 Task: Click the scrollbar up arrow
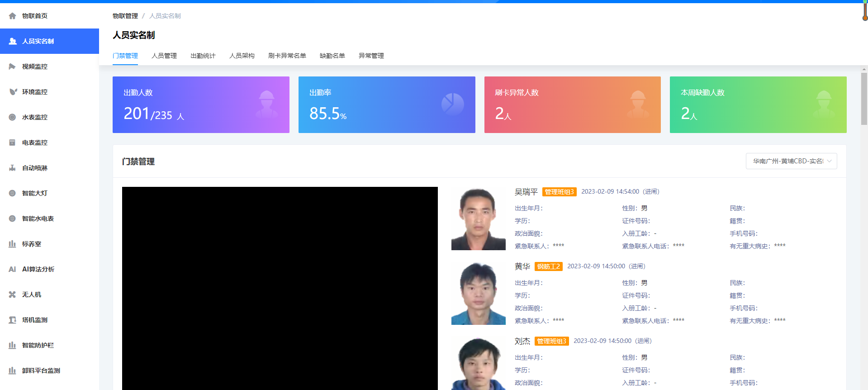864,70
